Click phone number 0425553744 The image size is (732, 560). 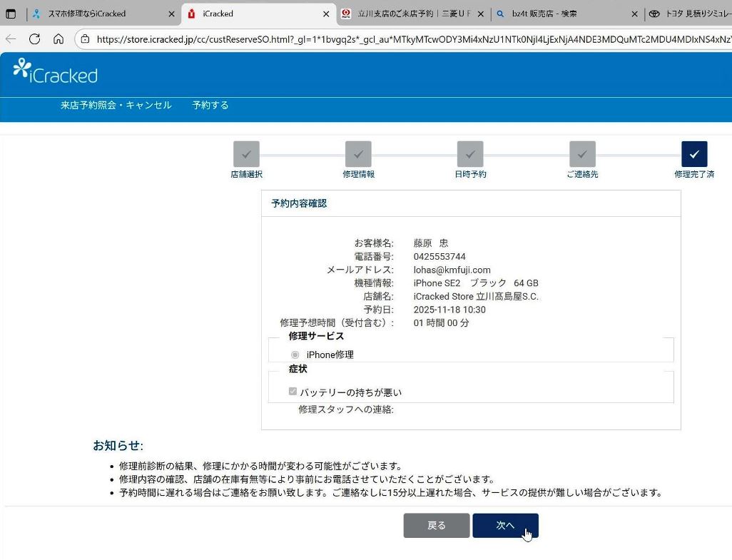pyautogui.click(x=439, y=257)
